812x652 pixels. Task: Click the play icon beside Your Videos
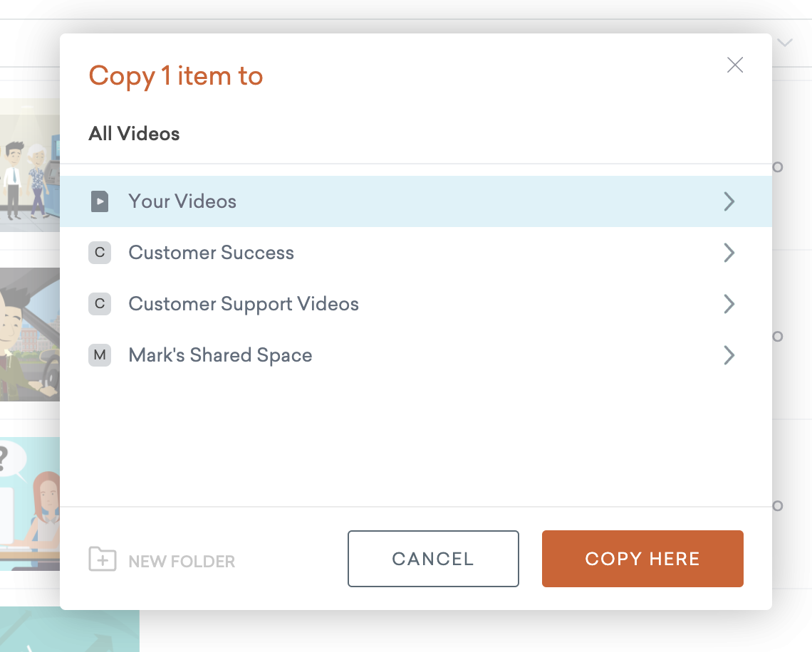tap(100, 201)
